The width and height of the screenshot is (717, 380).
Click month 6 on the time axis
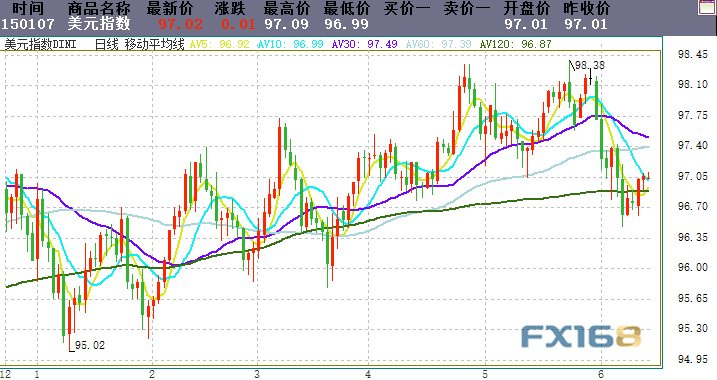601,375
